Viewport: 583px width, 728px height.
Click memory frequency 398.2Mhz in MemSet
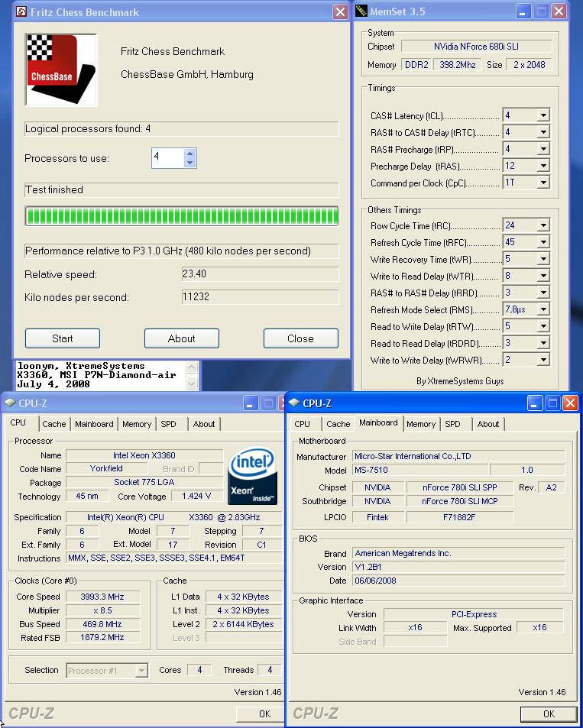pos(458,64)
